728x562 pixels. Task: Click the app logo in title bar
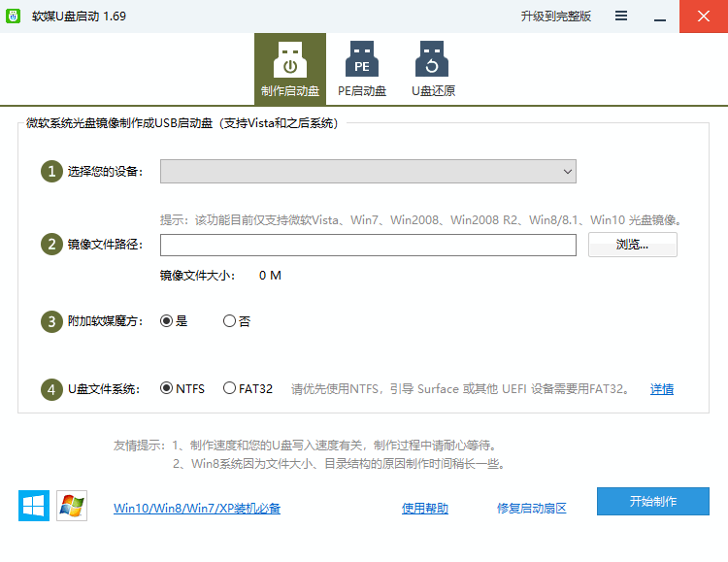[13, 16]
